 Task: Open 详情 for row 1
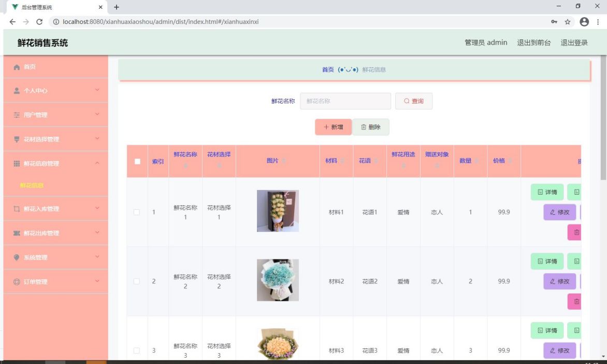point(547,192)
